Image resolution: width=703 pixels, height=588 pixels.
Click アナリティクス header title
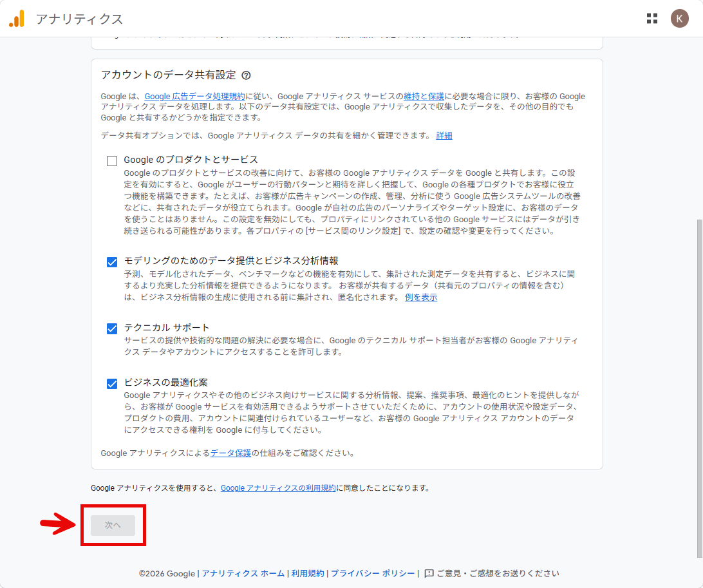pyautogui.click(x=79, y=19)
